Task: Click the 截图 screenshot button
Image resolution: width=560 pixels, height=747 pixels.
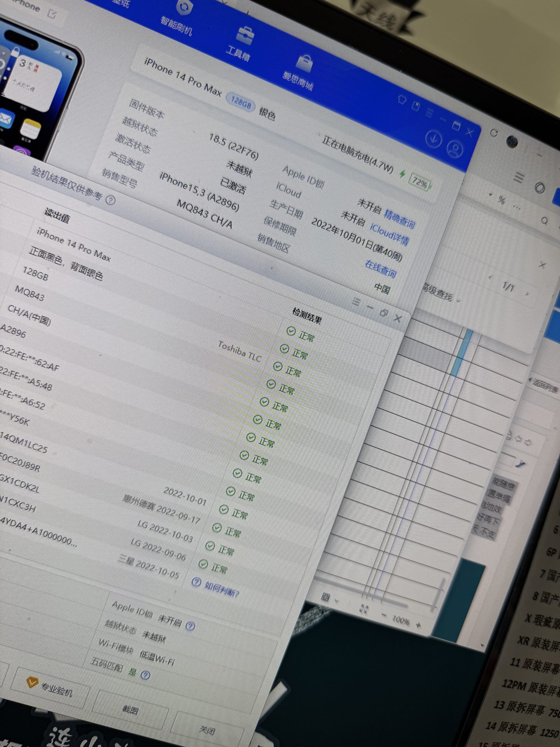Action: coord(130,710)
